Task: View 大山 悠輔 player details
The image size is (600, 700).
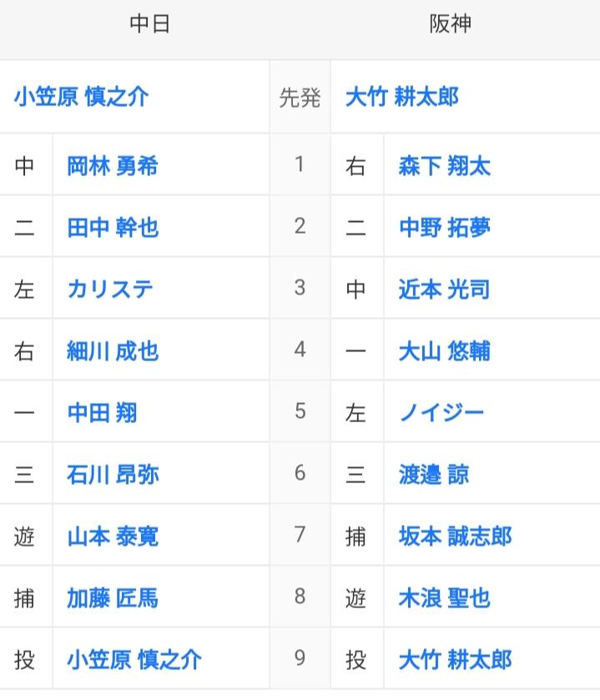Action: (445, 351)
